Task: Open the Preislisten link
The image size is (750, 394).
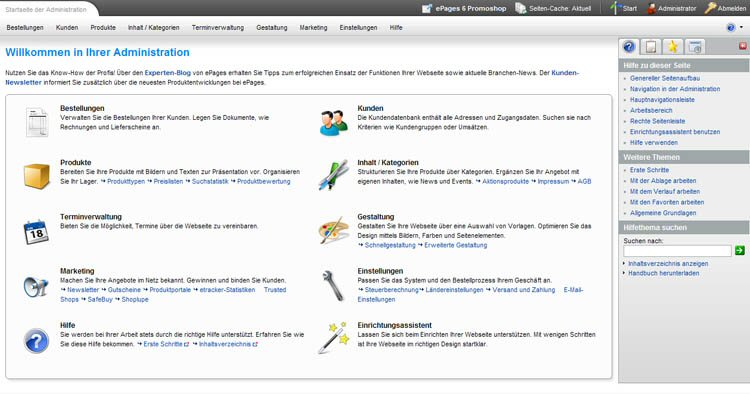Action: point(168,182)
